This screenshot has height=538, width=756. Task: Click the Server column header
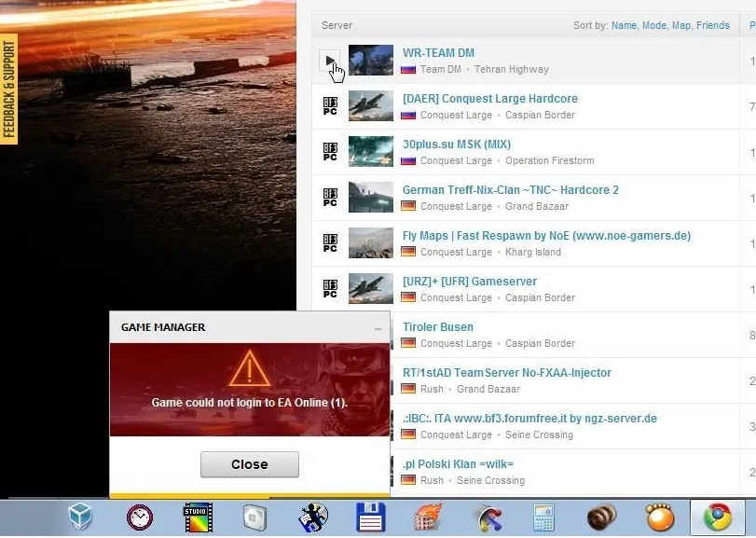coord(337,25)
